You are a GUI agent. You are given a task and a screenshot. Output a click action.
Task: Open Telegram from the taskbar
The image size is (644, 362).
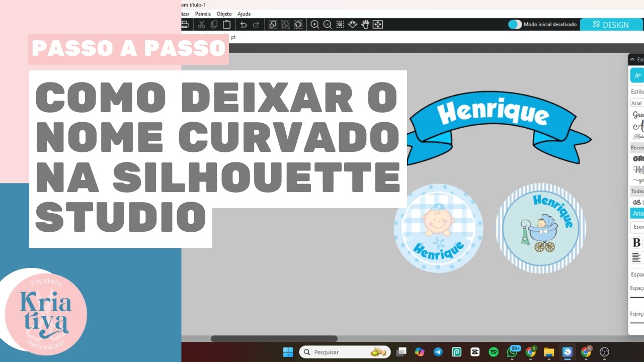tap(438, 352)
